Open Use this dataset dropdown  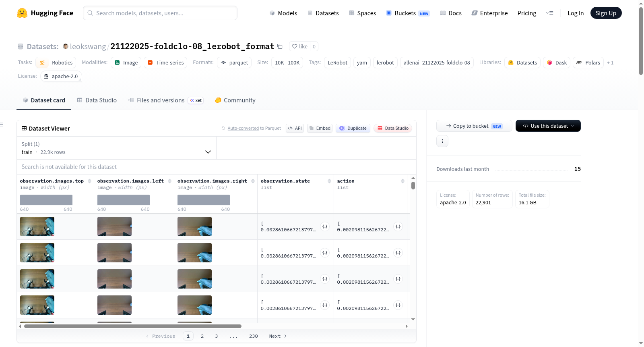[x=548, y=126]
